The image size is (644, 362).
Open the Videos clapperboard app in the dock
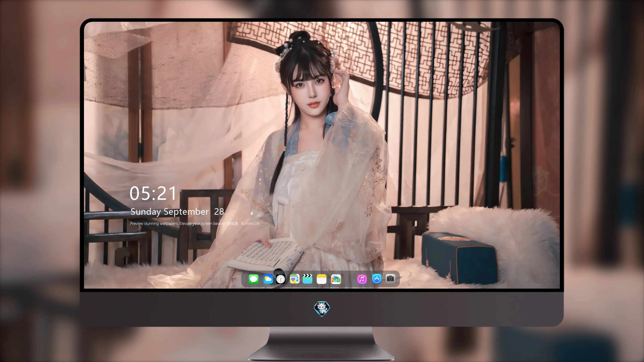[x=308, y=279]
